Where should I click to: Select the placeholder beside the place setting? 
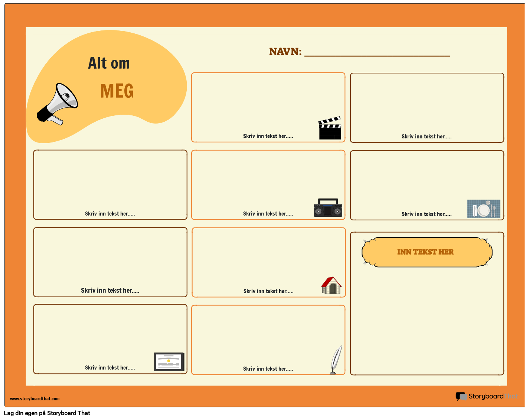point(427,214)
